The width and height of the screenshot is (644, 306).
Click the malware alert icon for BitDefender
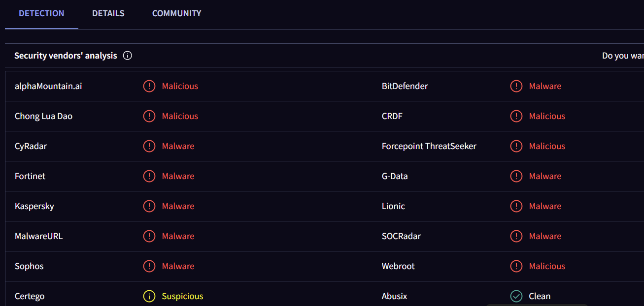tap(516, 86)
